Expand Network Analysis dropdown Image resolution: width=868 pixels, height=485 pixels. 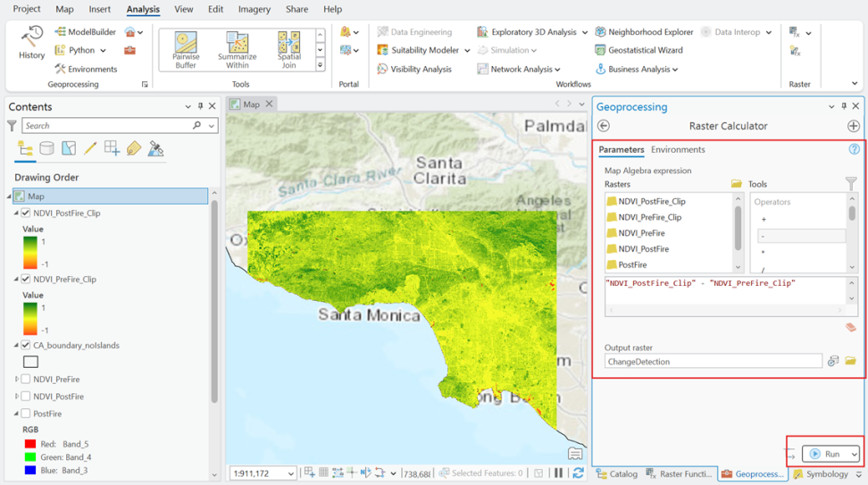[557, 69]
